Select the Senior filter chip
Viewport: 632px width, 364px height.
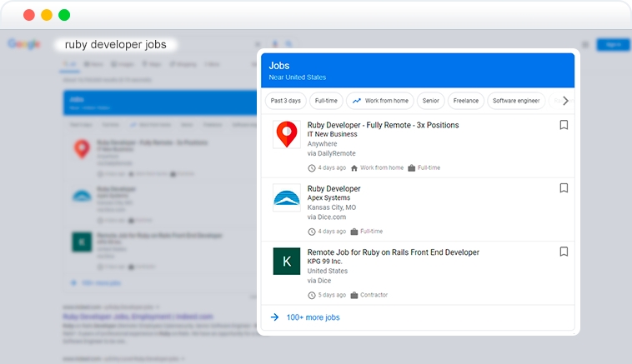click(430, 101)
